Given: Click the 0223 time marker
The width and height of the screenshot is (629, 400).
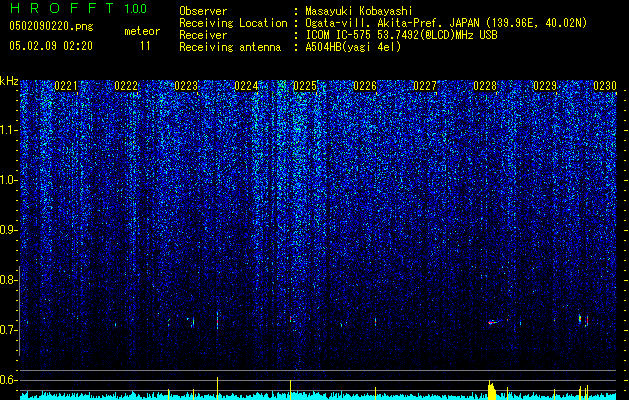Looking at the screenshot, I should point(186,86).
